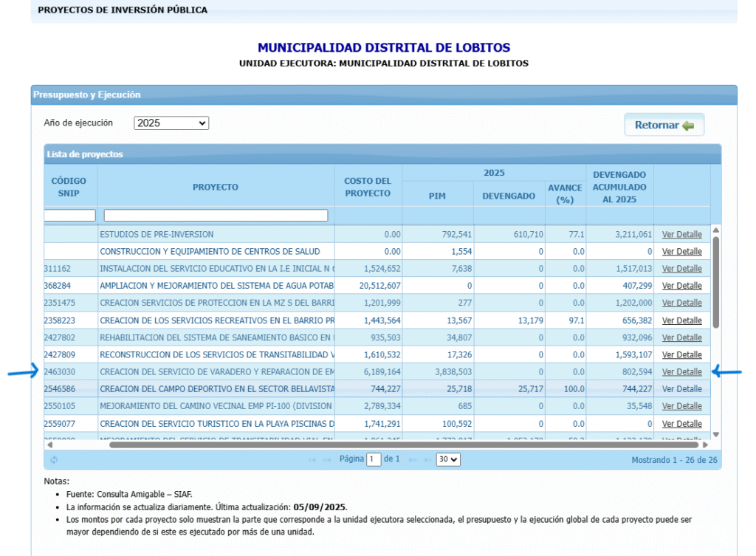Image resolution: width=756 pixels, height=556 pixels.
Task: Open Ver Detalle for project 2550105
Action: pos(681,406)
